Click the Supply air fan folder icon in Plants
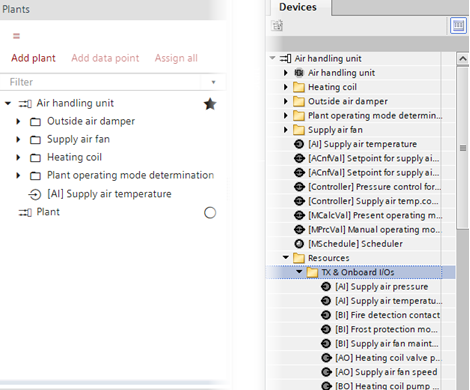This screenshot has width=470, height=390. coord(35,140)
